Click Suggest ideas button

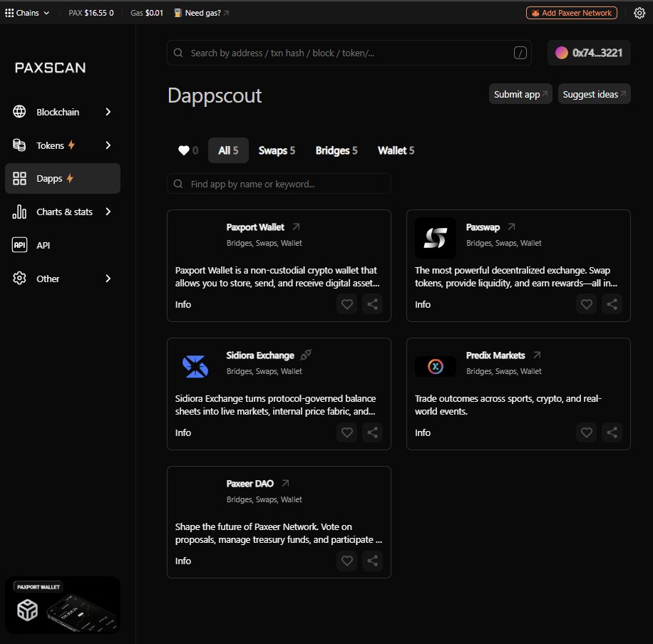(595, 94)
